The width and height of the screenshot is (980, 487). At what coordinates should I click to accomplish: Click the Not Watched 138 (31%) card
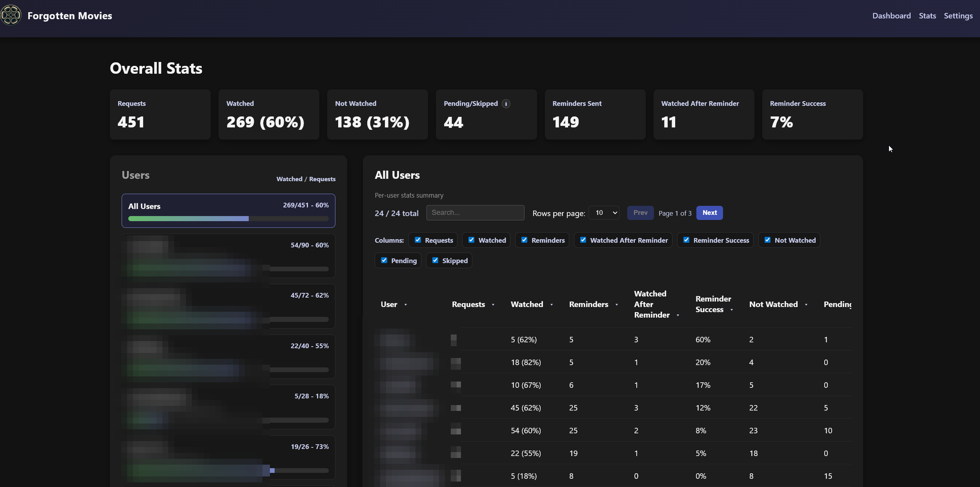pyautogui.click(x=377, y=114)
